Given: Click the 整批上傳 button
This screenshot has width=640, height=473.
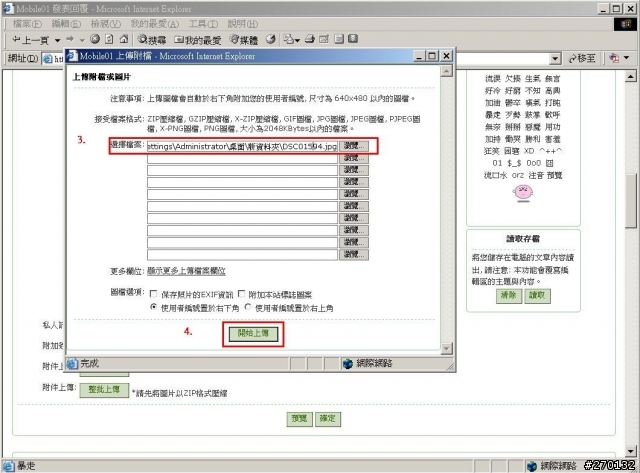Looking at the screenshot, I should tap(104, 390).
